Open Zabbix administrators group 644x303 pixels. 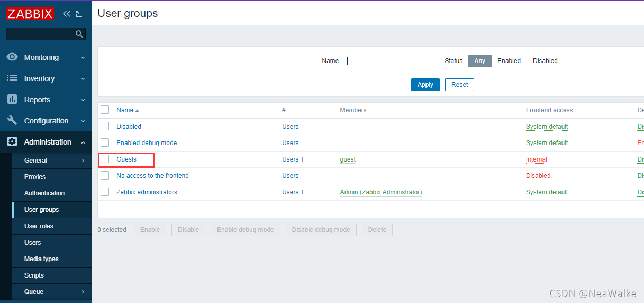click(x=147, y=192)
